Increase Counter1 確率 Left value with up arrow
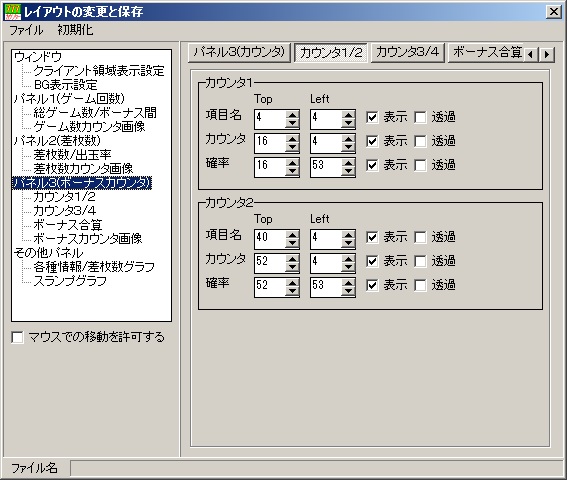 pos(349,163)
